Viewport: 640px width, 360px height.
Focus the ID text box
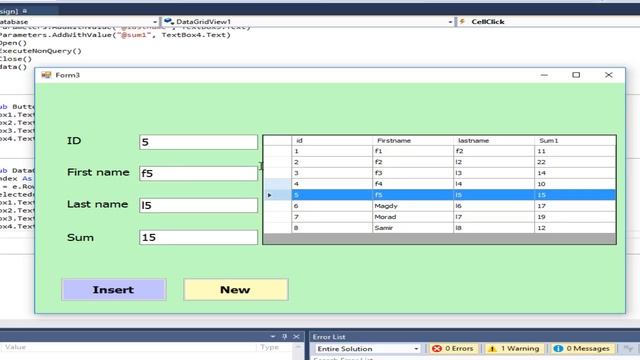198,142
